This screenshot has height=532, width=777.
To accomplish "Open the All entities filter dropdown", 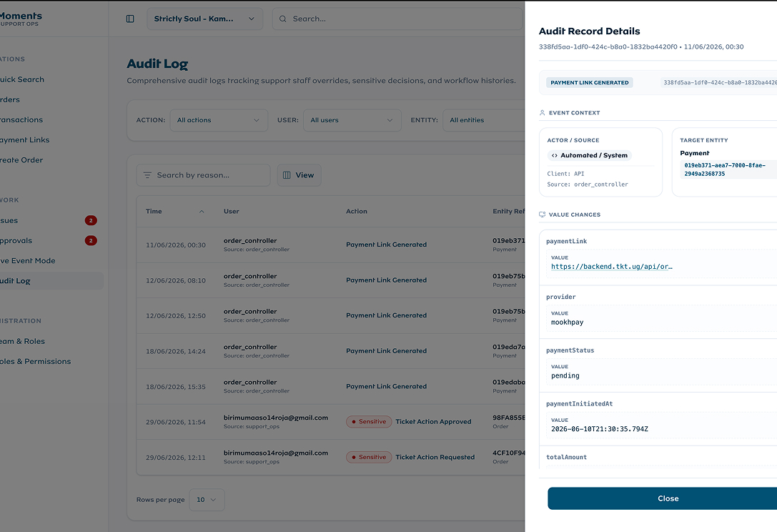I will pyautogui.click(x=484, y=120).
